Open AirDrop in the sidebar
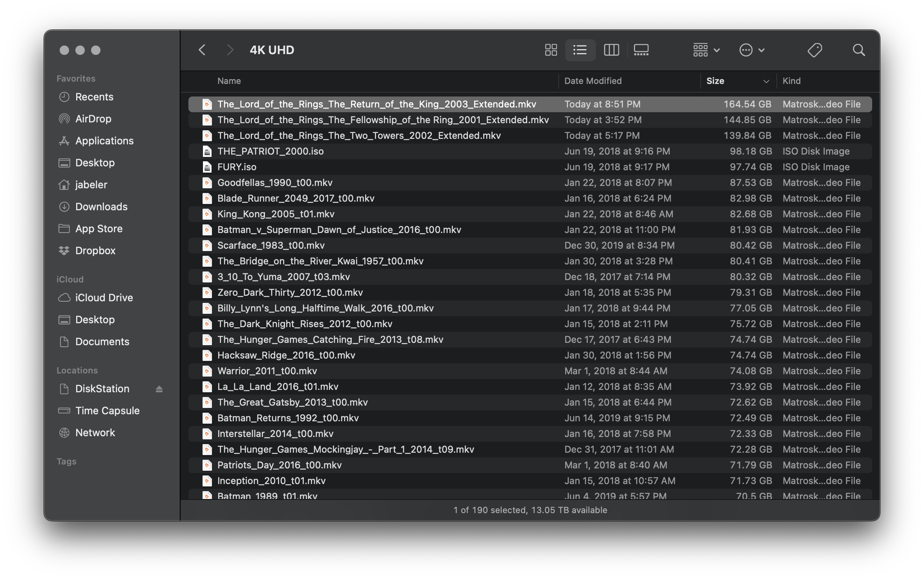Screen dimensions: 924x579 click(x=93, y=119)
